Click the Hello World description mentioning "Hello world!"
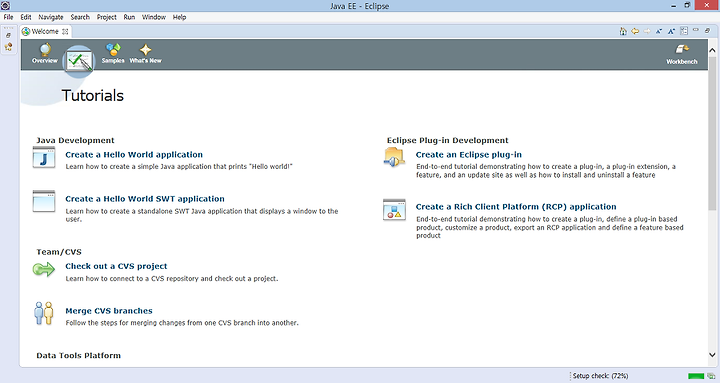The width and height of the screenshot is (720, 383). (x=179, y=167)
